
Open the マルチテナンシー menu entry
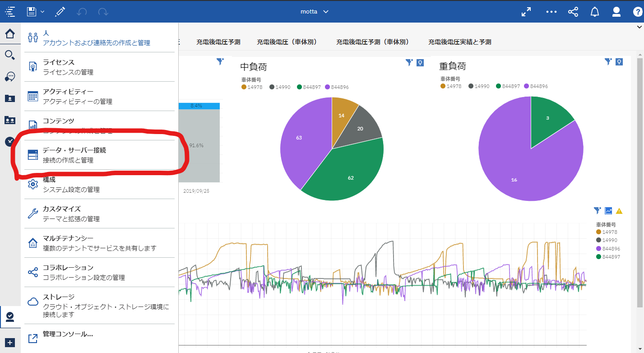point(99,243)
